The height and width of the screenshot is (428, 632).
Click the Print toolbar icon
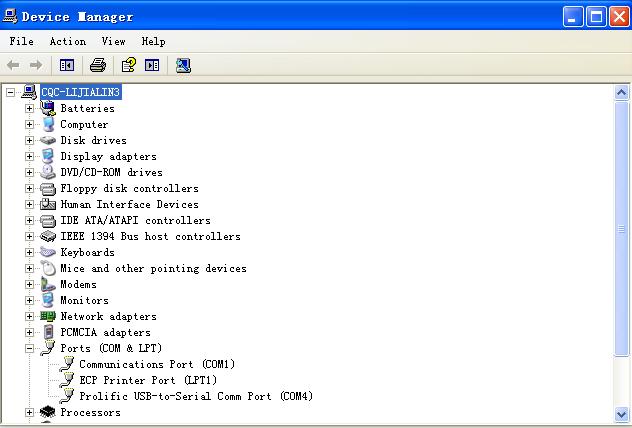(98, 65)
